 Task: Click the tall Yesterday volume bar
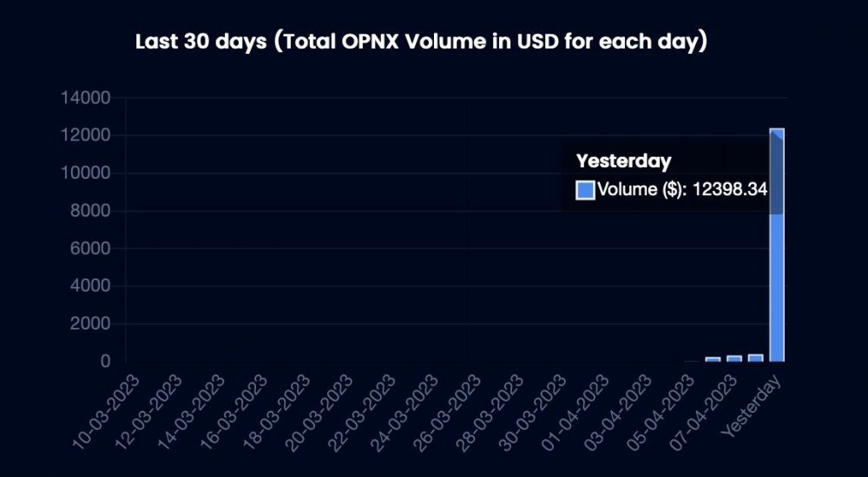click(x=777, y=245)
